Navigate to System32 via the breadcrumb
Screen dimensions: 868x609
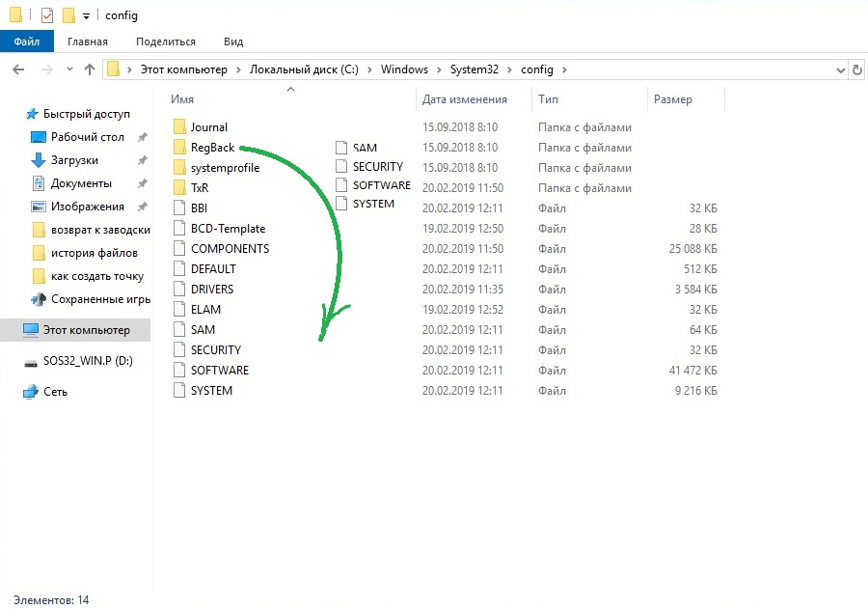[473, 69]
